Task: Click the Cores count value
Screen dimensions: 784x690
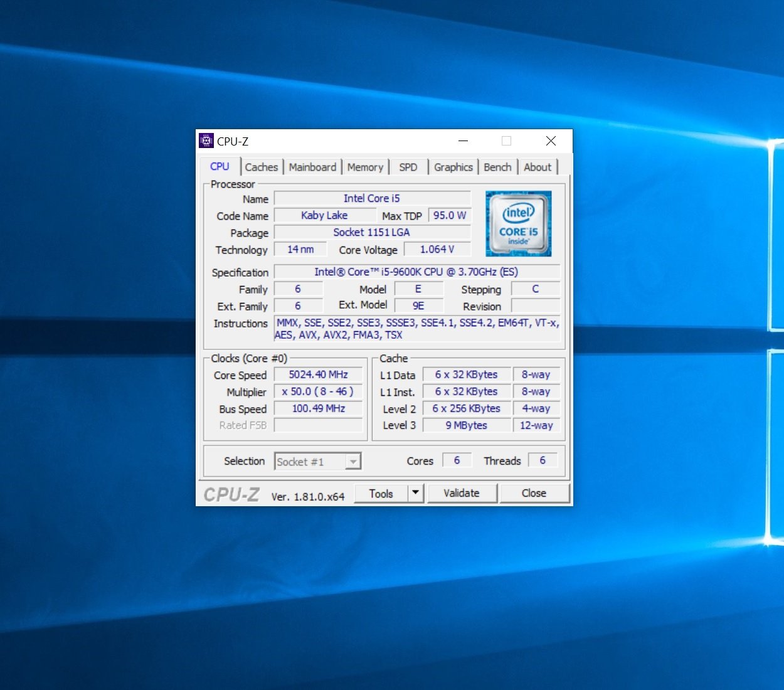Action: click(x=457, y=460)
